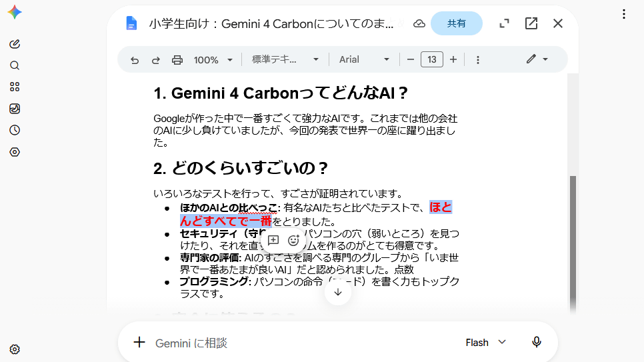
Task: Open history clock icon in sidebar
Action: 15,130
